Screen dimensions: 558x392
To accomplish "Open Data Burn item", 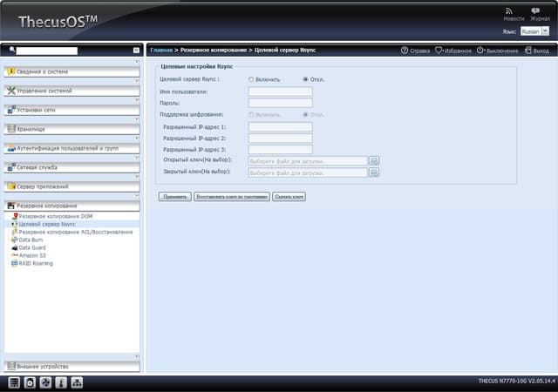I will [31, 240].
